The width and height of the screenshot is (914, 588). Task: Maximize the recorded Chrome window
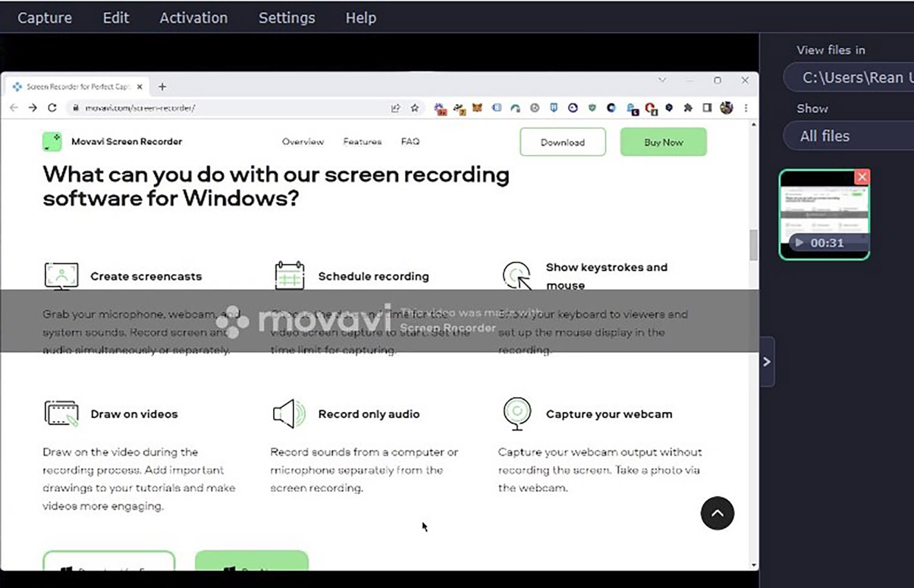[x=717, y=80]
